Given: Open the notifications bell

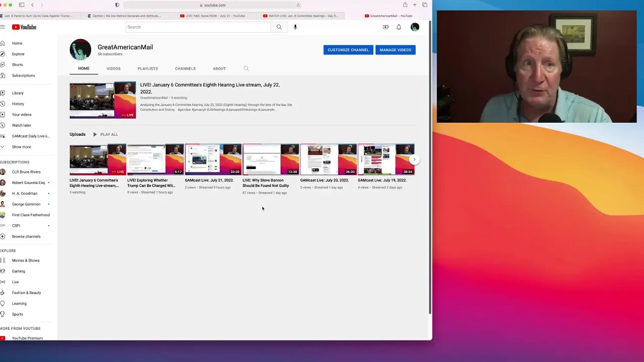Looking at the screenshot, I should coord(399,27).
